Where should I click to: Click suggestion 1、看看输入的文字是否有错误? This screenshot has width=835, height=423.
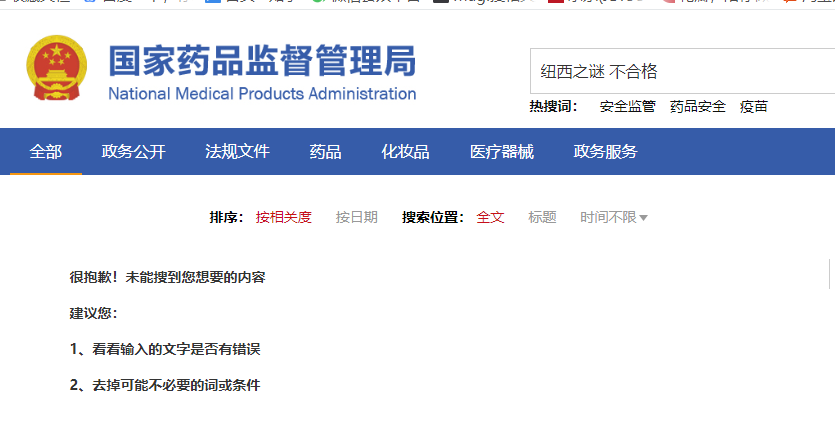point(165,349)
